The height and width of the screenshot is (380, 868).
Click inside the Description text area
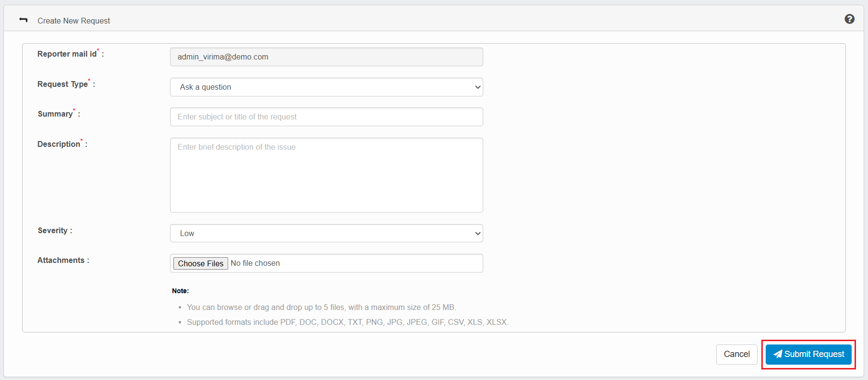pyautogui.click(x=326, y=175)
